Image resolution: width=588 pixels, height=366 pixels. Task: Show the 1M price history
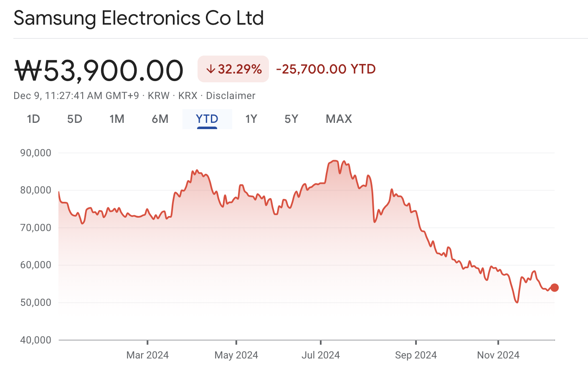117,119
